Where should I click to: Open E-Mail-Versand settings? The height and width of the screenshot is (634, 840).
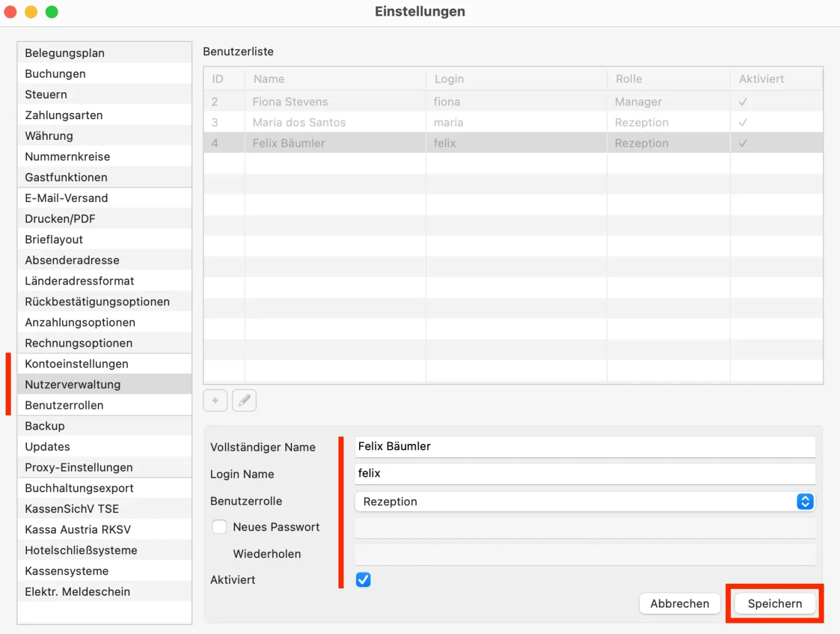(x=105, y=198)
